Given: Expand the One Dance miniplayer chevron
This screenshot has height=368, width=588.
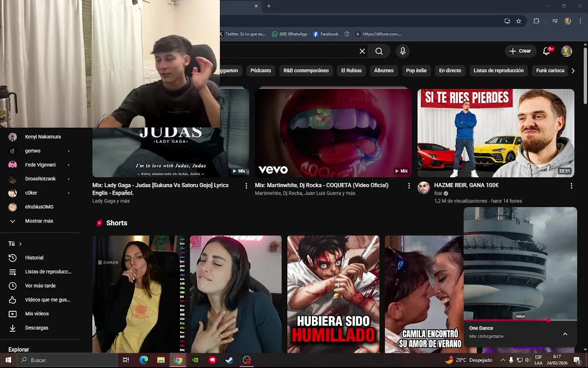Looking at the screenshot, I should (565, 334).
